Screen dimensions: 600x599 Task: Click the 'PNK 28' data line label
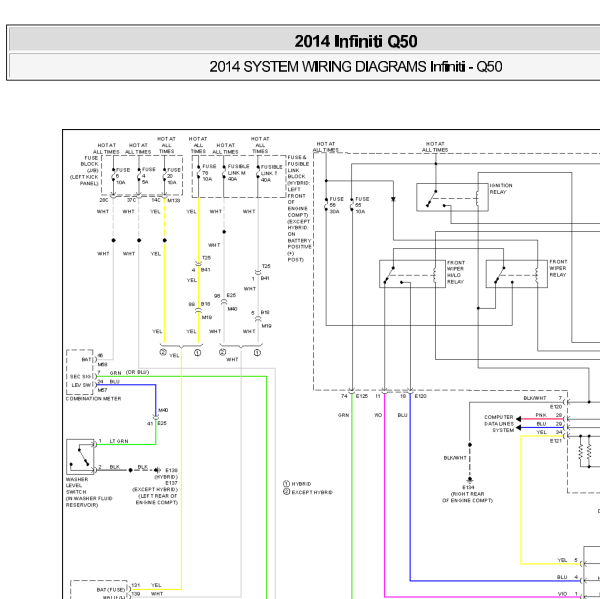point(548,415)
